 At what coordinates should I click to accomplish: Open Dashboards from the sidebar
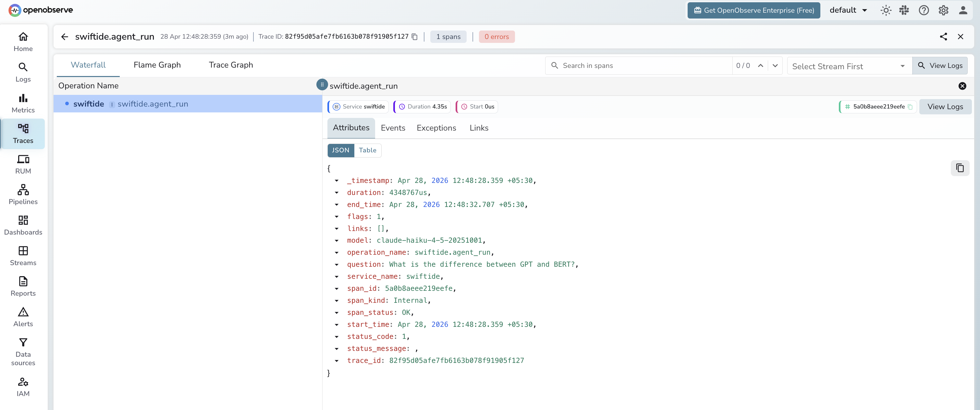[x=23, y=225]
